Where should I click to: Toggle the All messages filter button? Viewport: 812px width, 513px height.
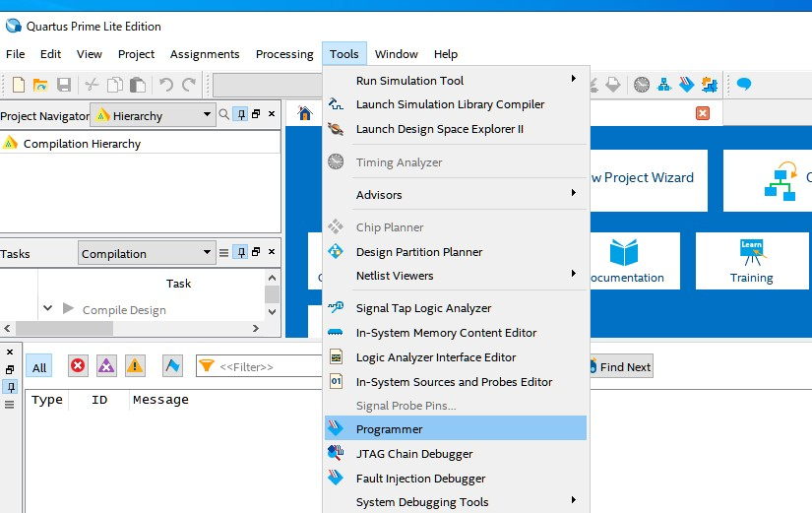(39, 367)
